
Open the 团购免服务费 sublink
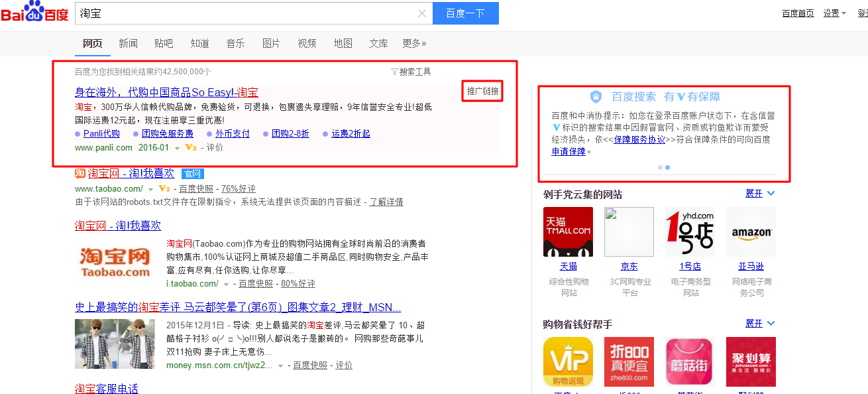tap(167, 133)
